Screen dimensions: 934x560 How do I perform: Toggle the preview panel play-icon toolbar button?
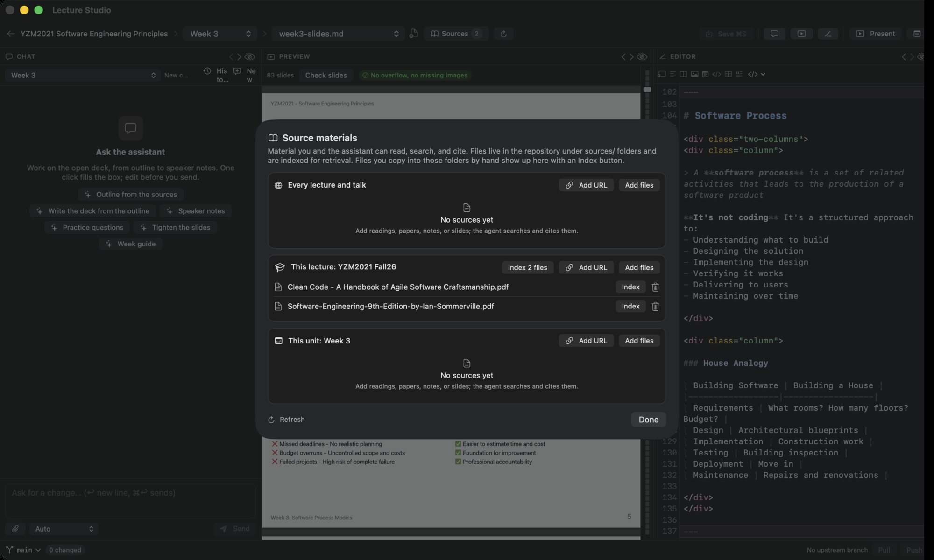pyautogui.click(x=801, y=34)
